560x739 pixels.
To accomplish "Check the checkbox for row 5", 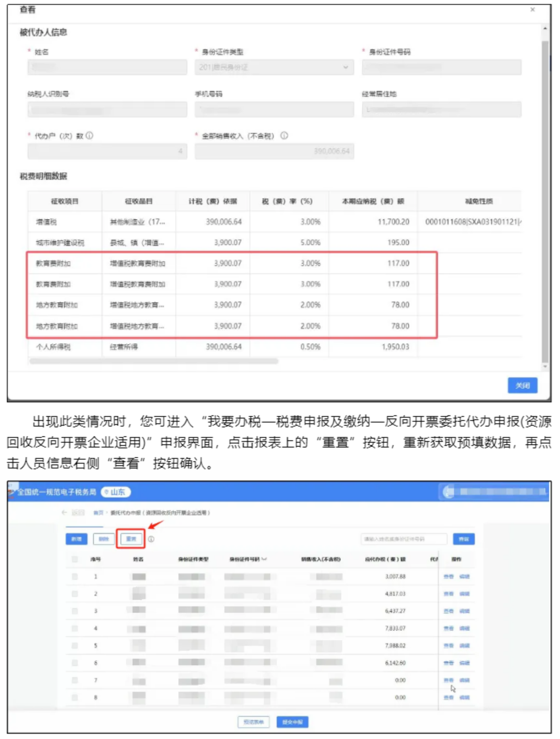I will (75, 645).
